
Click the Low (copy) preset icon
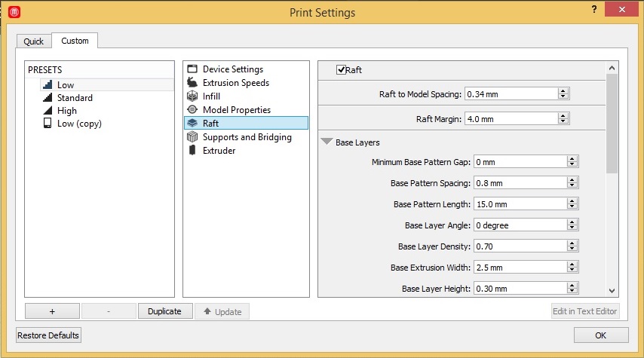[x=47, y=124]
